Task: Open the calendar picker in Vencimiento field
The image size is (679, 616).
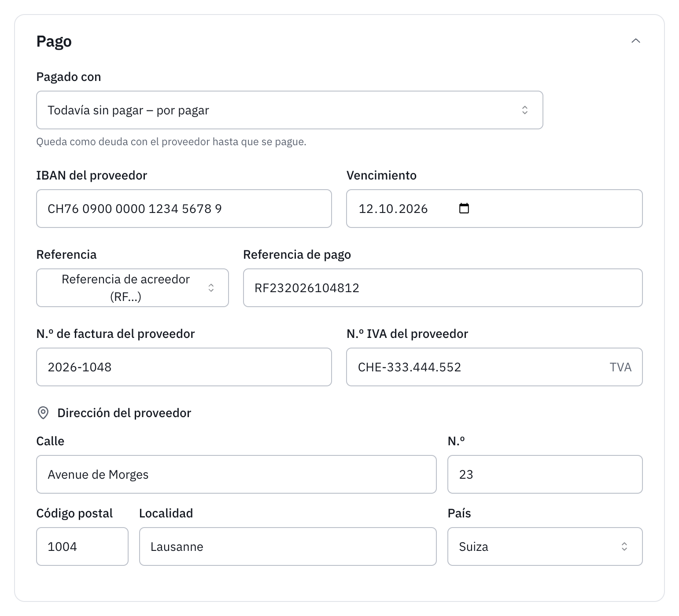Action: point(464,209)
